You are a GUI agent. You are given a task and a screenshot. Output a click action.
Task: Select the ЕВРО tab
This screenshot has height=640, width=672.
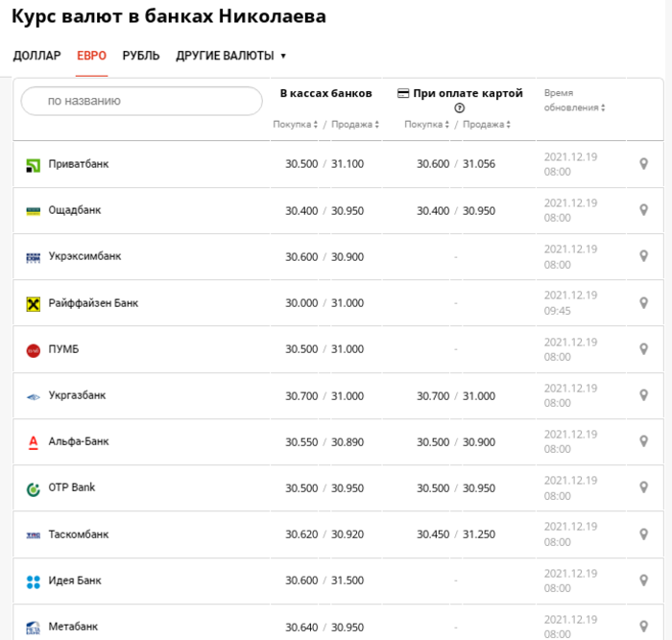(x=91, y=56)
